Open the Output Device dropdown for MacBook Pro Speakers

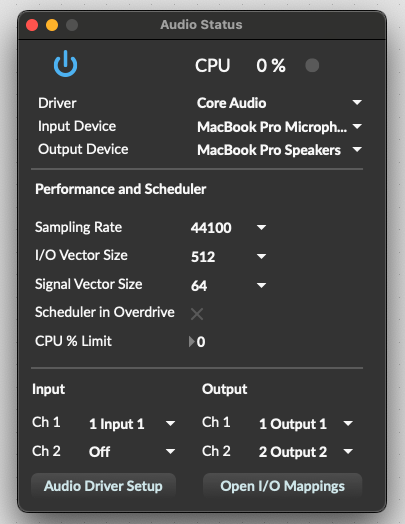279,150
